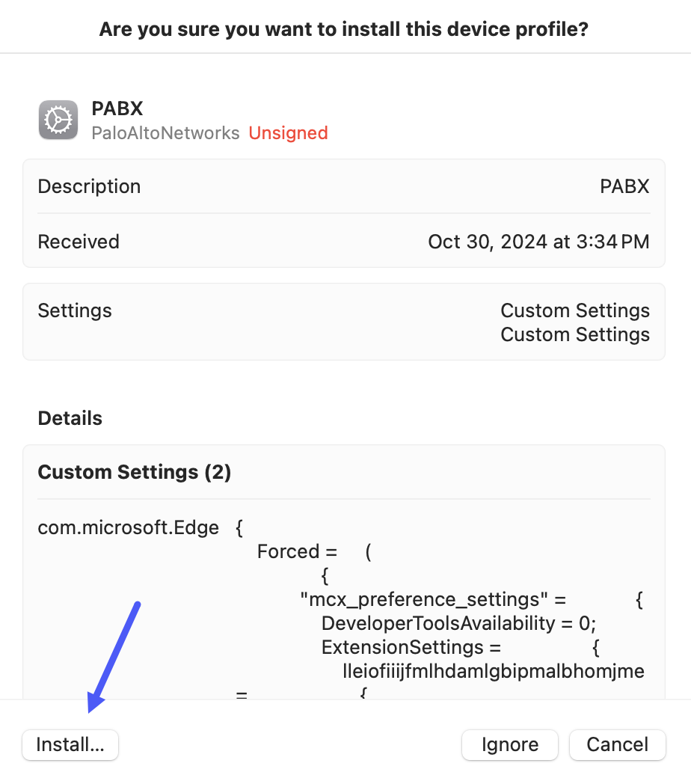The width and height of the screenshot is (691, 784).
Task: Select the Received row label
Action: click(x=79, y=242)
